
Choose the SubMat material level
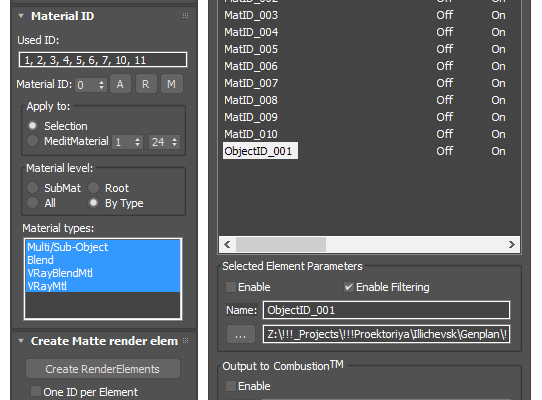32,188
